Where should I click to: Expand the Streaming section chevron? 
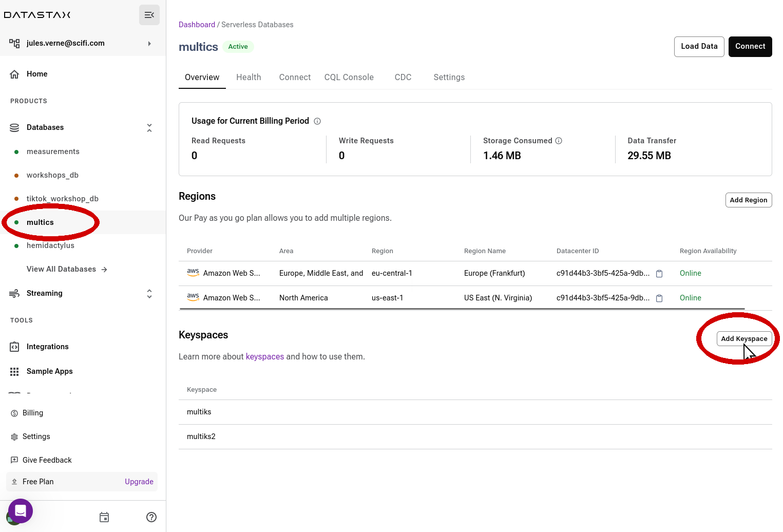(149, 294)
